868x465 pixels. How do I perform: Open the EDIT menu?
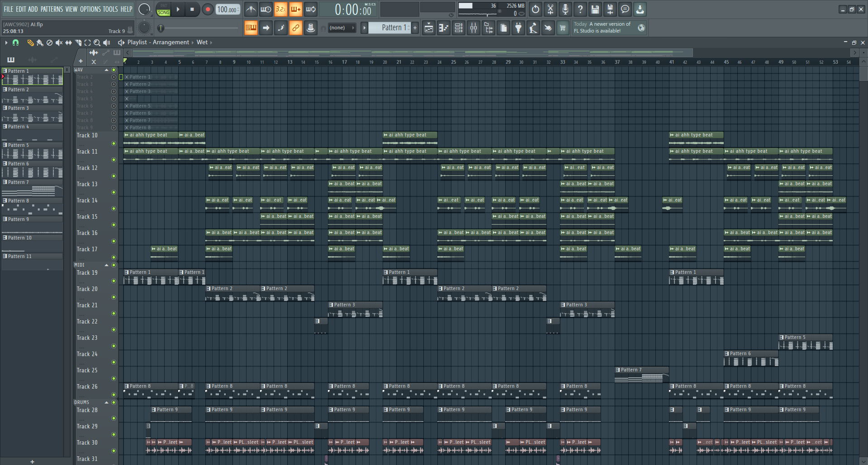21,9
